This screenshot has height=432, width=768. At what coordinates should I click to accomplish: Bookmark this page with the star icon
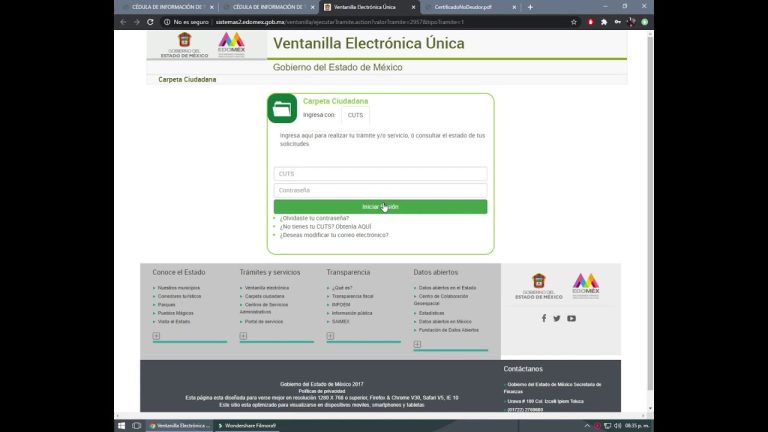point(574,22)
